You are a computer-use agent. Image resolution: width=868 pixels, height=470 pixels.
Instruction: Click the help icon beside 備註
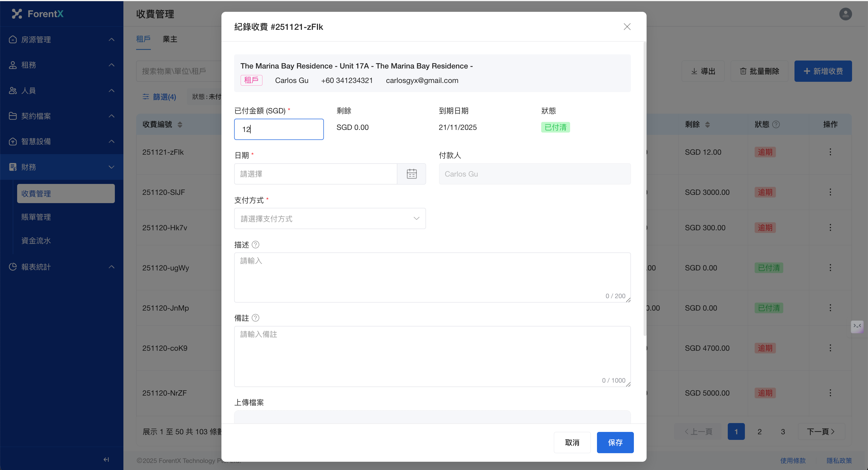tap(255, 318)
